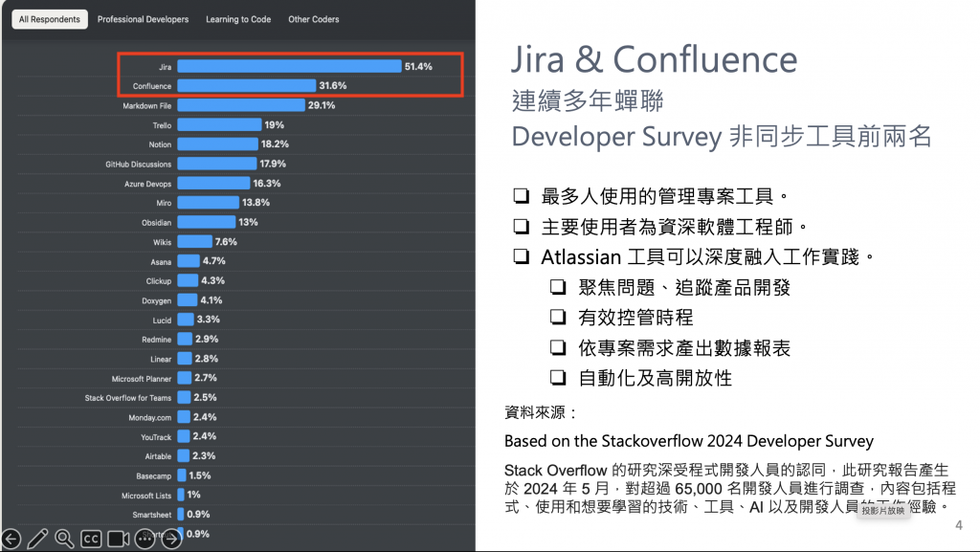The height and width of the screenshot is (552, 980).
Task: Click the Clickup label
Action: click(x=159, y=281)
